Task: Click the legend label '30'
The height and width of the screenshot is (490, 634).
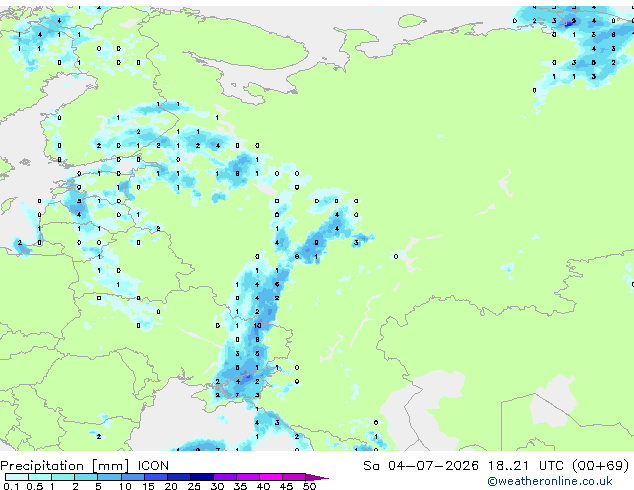Action: coord(217,486)
